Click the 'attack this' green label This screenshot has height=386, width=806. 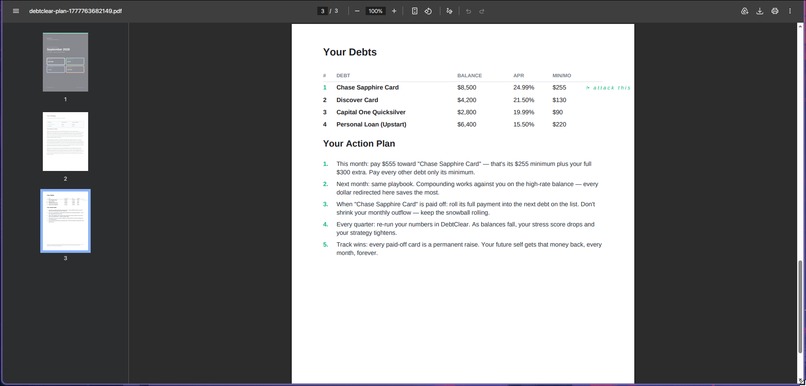pos(608,88)
